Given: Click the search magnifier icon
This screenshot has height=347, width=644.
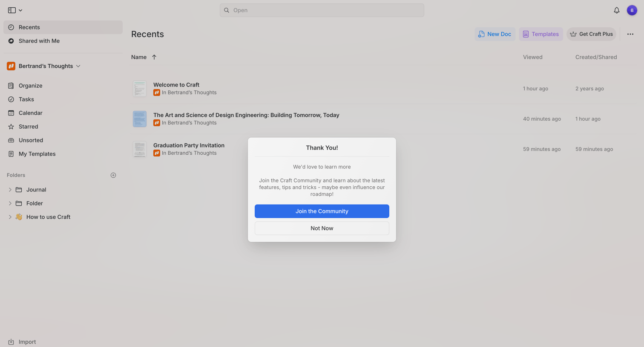Looking at the screenshot, I should (x=227, y=10).
